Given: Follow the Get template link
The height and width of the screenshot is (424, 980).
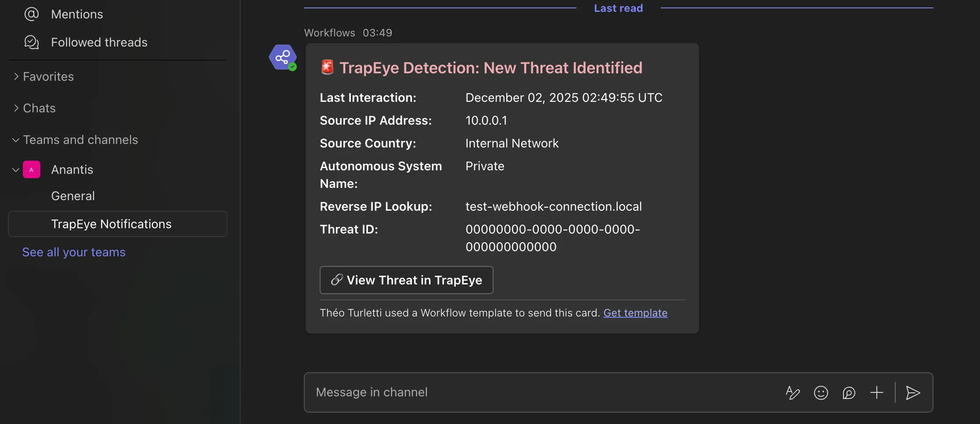Looking at the screenshot, I should pos(635,313).
